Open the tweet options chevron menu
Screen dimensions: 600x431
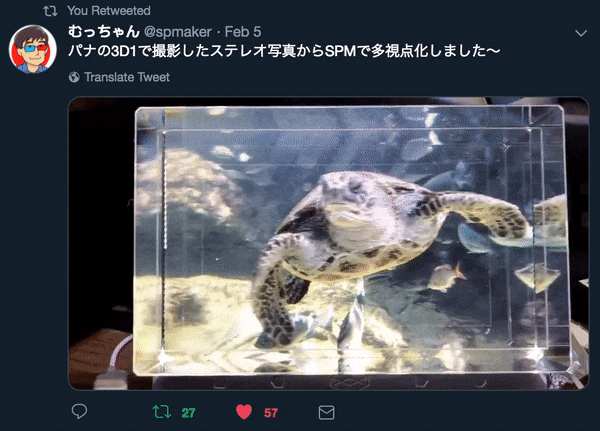click(x=581, y=33)
